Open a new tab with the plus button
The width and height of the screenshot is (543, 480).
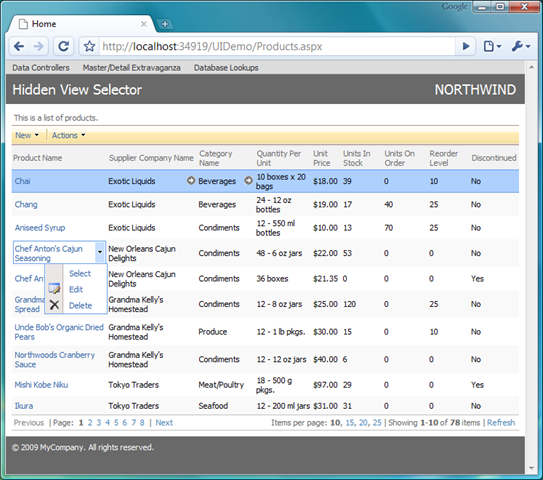(x=165, y=24)
